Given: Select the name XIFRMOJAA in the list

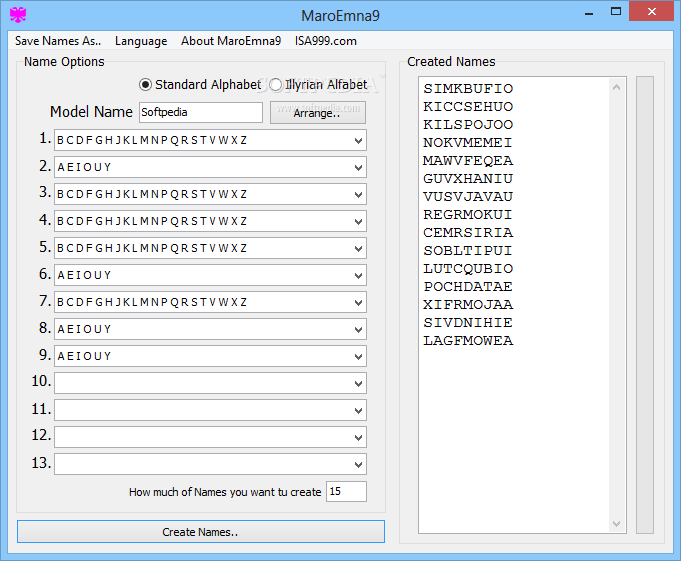Looking at the screenshot, I should (468, 305).
